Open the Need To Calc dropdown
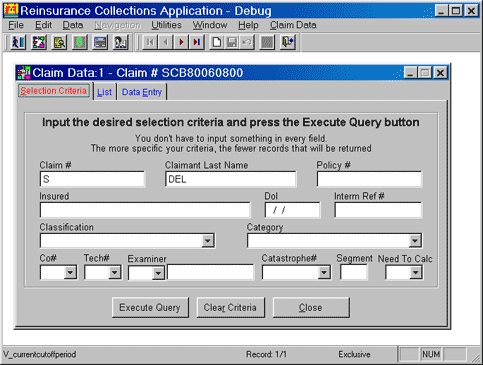 coord(415,273)
